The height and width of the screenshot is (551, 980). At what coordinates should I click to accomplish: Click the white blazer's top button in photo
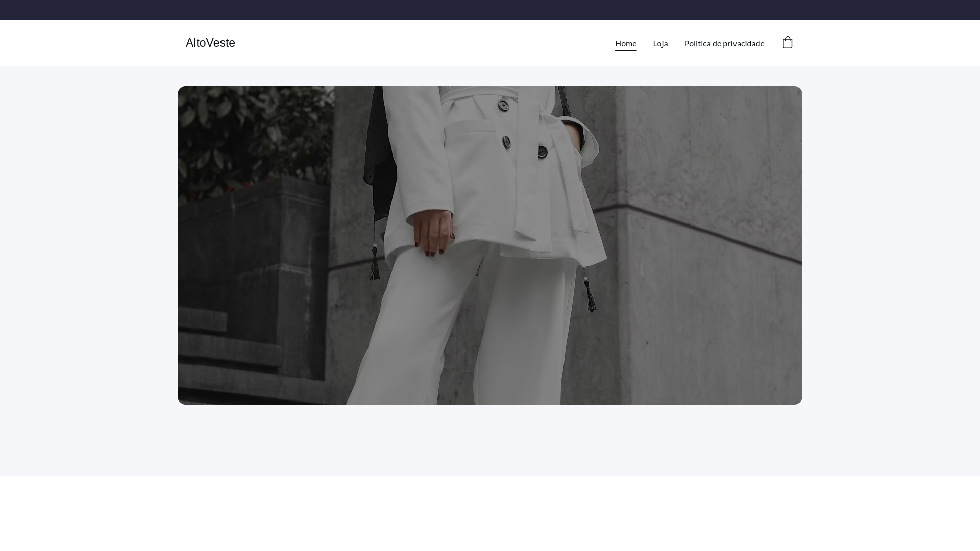pos(503,106)
